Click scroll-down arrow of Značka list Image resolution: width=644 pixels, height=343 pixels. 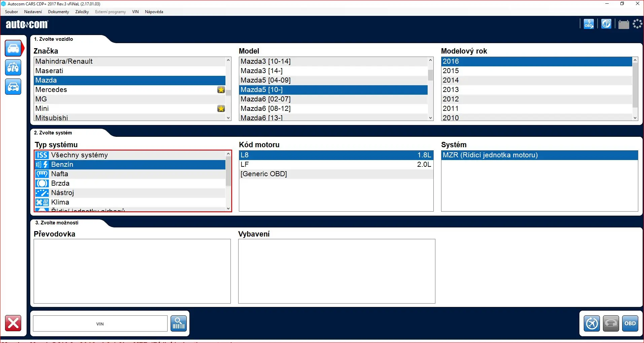[x=228, y=118]
